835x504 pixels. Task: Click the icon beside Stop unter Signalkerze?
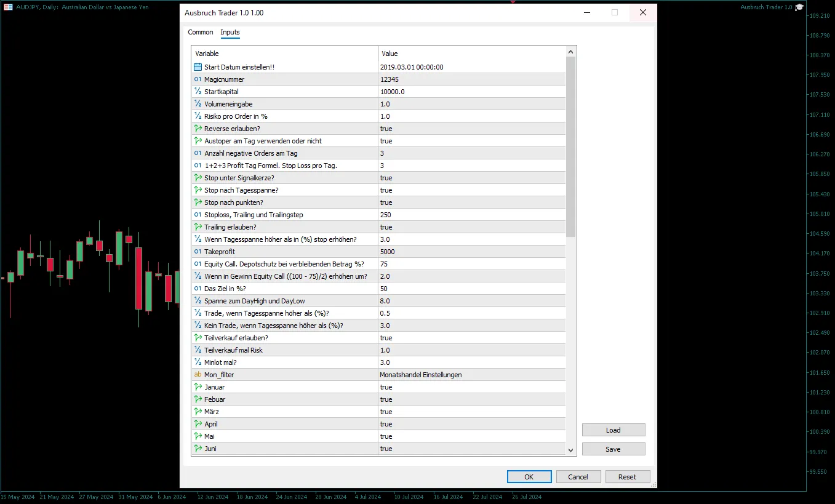(x=198, y=178)
